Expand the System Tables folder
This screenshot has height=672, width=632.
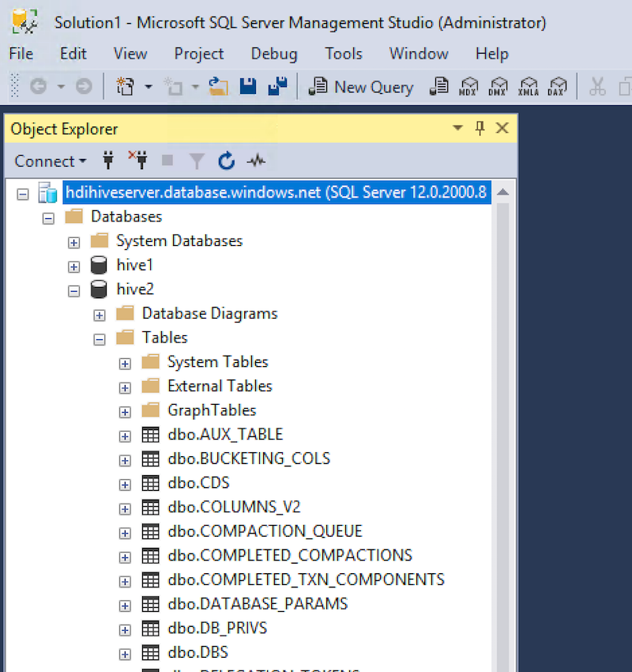pyautogui.click(x=125, y=364)
